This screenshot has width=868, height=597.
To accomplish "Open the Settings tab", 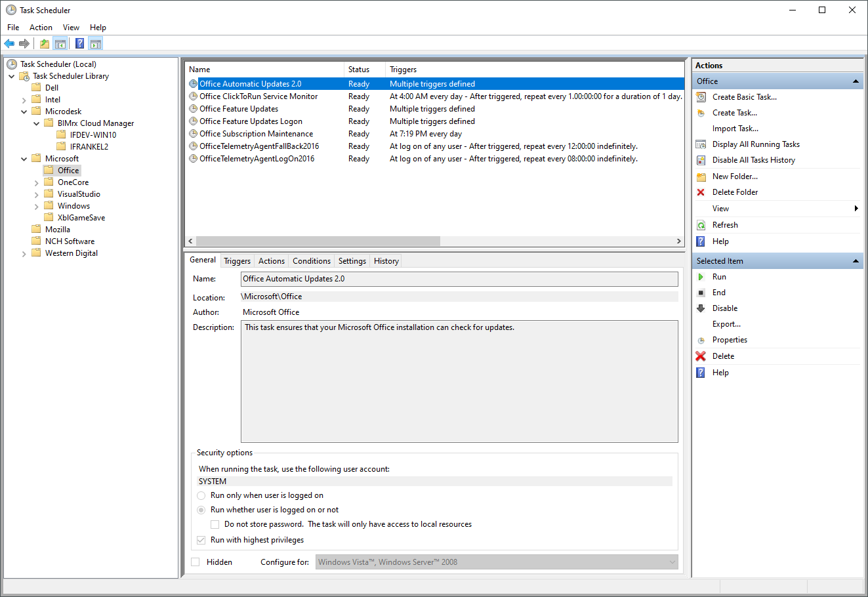I will coord(352,261).
